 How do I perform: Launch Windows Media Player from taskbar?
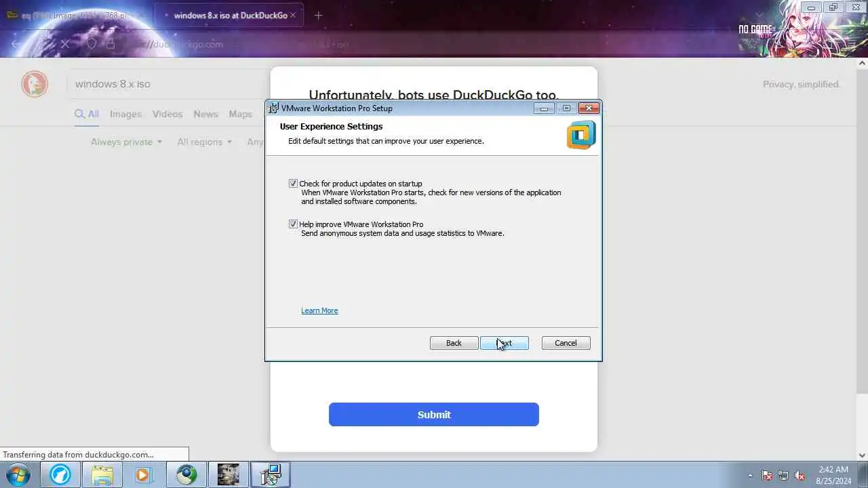click(x=144, y=474)
